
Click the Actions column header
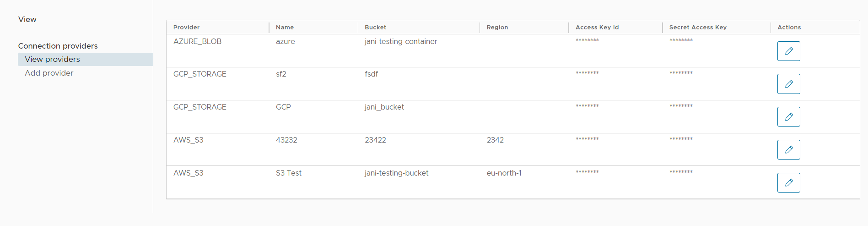[789, 28]
